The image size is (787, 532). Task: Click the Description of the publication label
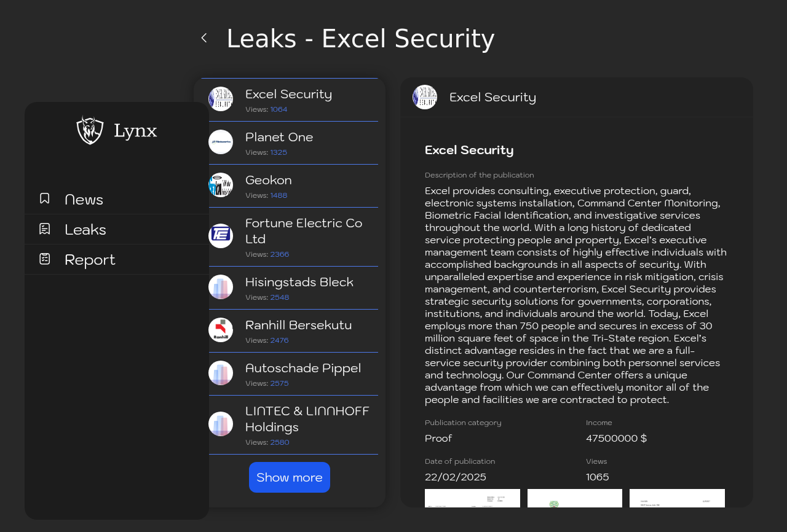[480, 175]
